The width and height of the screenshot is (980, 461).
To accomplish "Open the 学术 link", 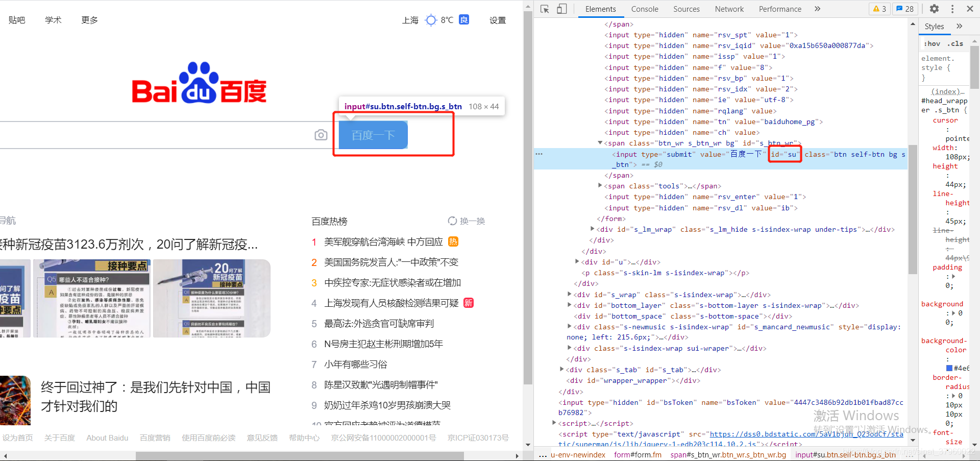I will click(x=53, y=20).
